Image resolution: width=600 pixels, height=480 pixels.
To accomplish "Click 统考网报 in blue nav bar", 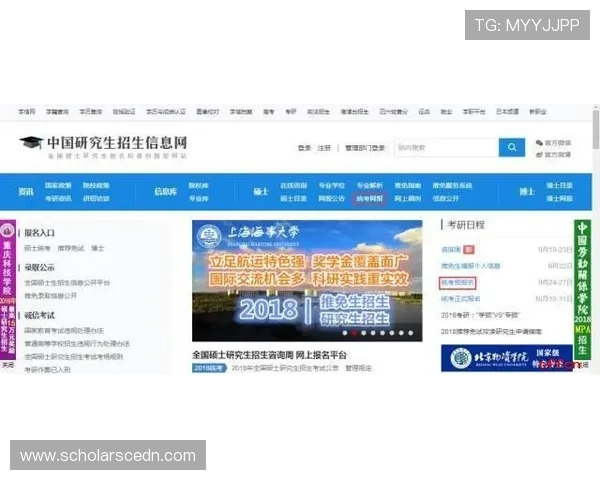I will 370,198.
